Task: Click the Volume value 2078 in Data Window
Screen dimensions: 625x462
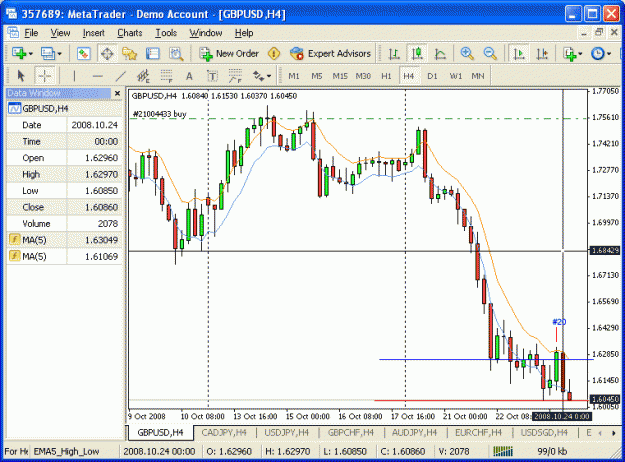Action: [x=108, y=224]
